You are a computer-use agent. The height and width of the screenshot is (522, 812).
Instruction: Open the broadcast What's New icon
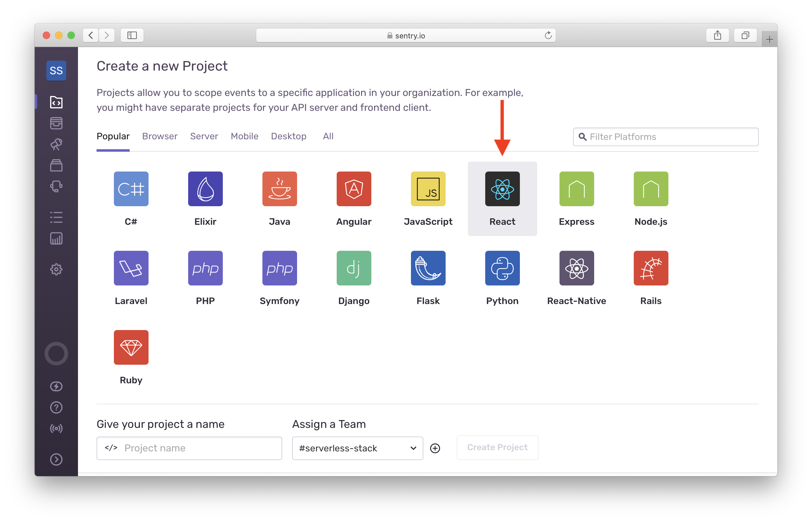coord(56,428)
